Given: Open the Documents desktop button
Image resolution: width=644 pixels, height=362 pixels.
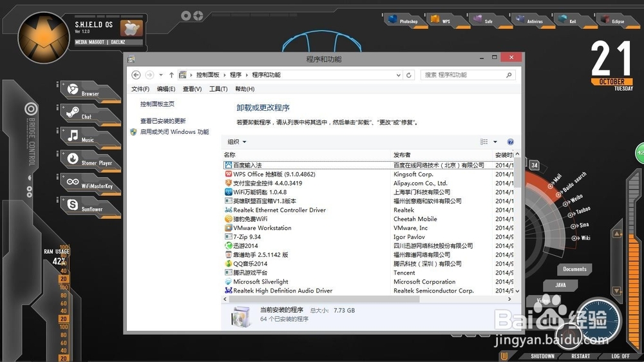Looking at the screenshot, I should [574, 269].
